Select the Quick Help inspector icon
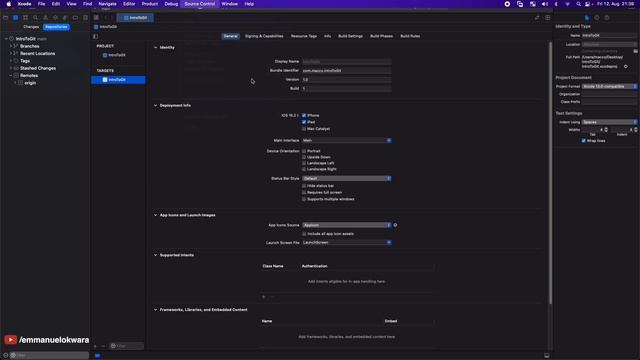Viewport: 640px width, 360px height. [x=607, y=18]
